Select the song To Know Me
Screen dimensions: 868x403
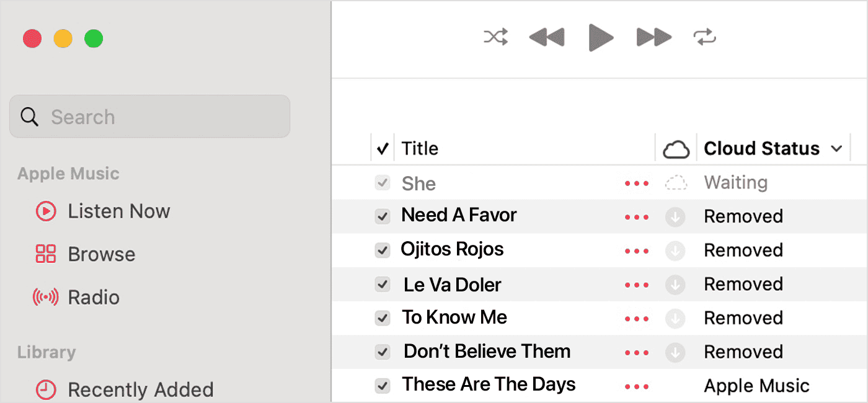click(454, 317)
